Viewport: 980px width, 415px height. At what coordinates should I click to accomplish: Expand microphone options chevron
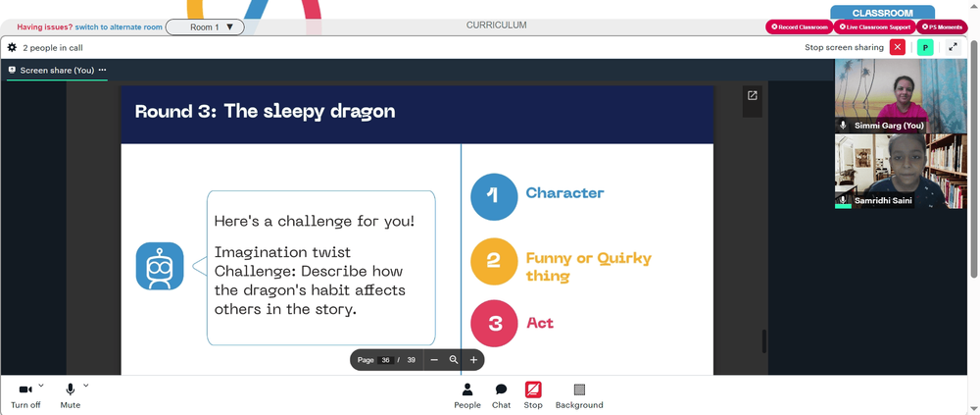point(85,386)
